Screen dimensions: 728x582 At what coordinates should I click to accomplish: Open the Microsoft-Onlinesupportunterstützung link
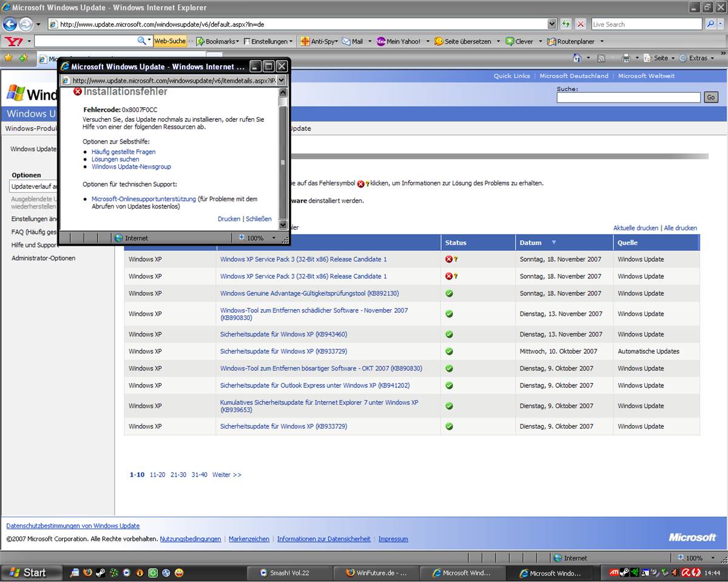[x=144, y=199]
